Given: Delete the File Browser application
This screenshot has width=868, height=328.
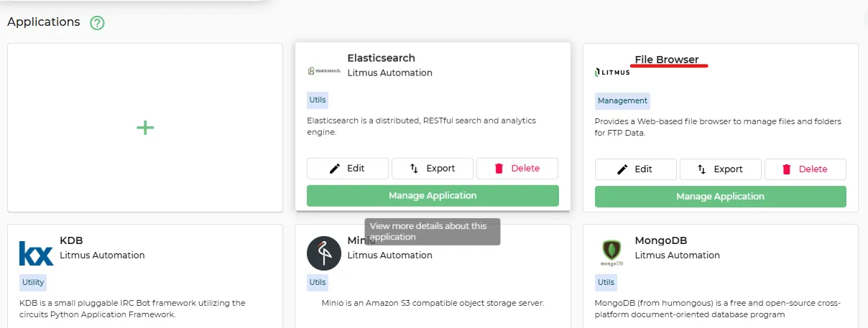Looking at the screenshot, I should pyautogui.click(x=805, y=169).
